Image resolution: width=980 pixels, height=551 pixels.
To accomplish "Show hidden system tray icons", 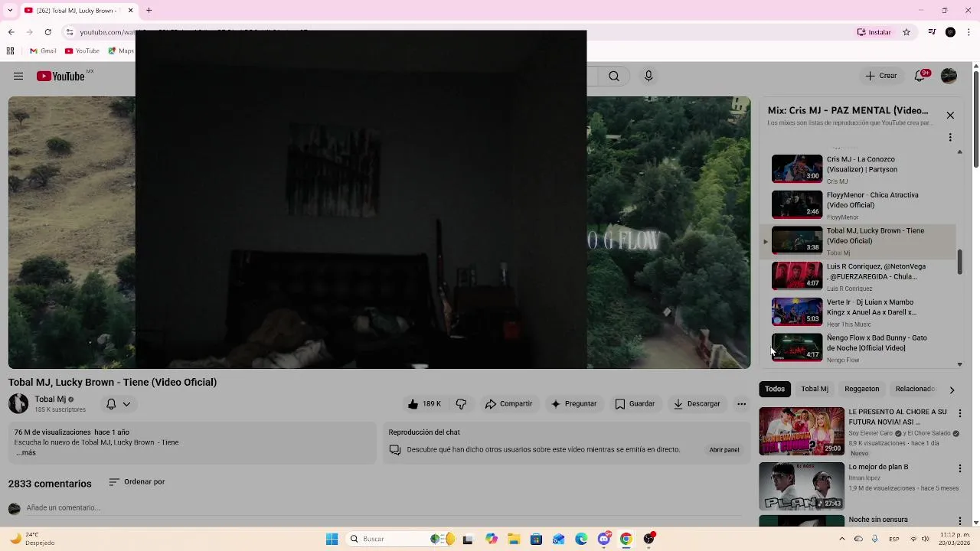I will pyautogui.click(x=842, y=539).
